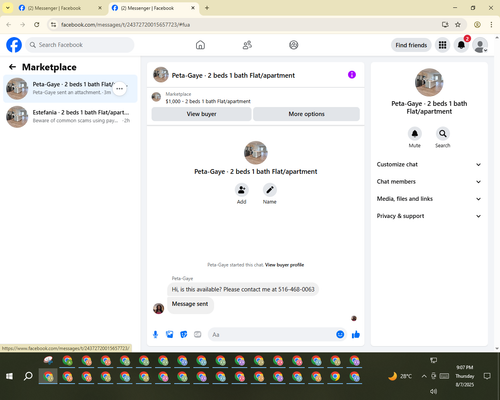The image size is (500, 400).
Task: Add people to the chat
Action: click(x=241, y=190)
